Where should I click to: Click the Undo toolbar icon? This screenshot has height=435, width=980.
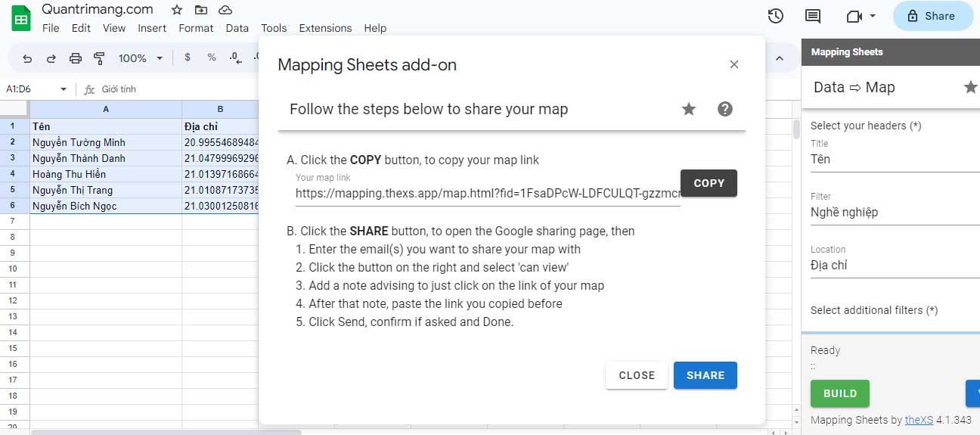pyautogui.click(x=28, y=58)
